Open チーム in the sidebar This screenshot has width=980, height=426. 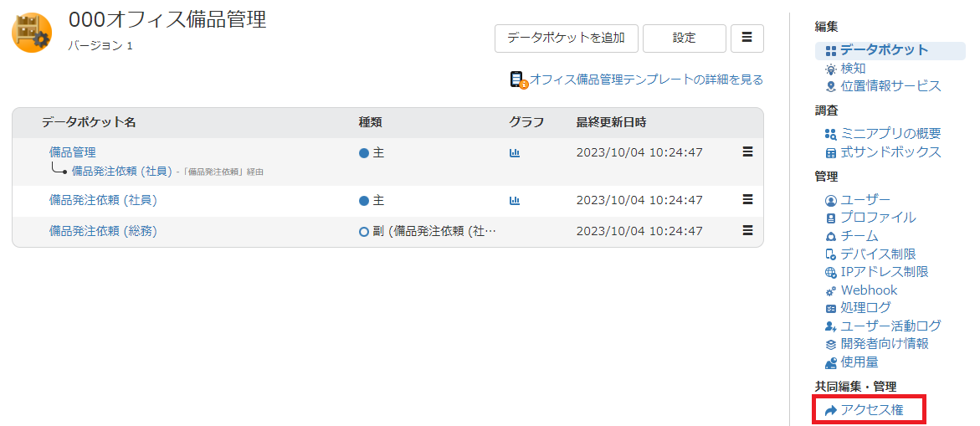[859, 236]
